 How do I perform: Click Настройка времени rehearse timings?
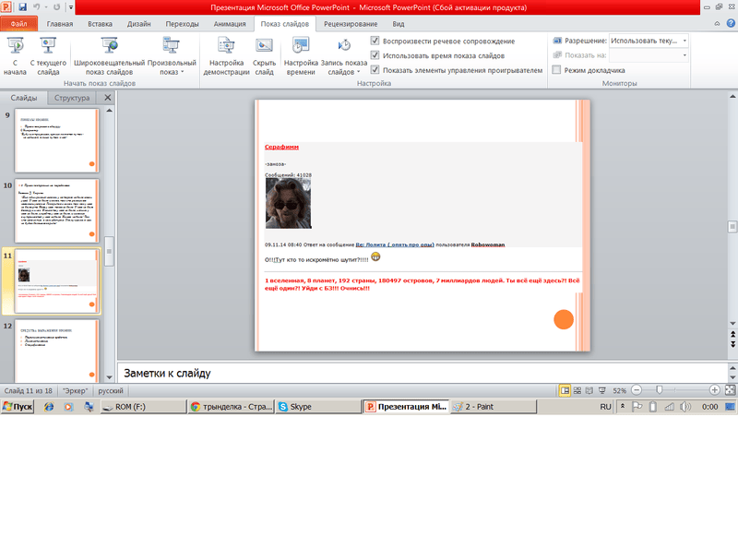coord(301,55)
